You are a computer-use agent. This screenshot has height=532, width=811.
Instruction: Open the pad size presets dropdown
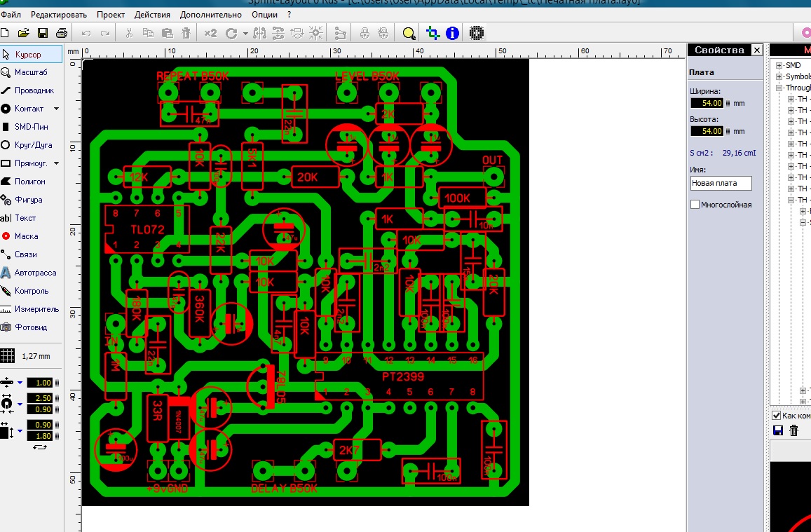pos(20,404)
